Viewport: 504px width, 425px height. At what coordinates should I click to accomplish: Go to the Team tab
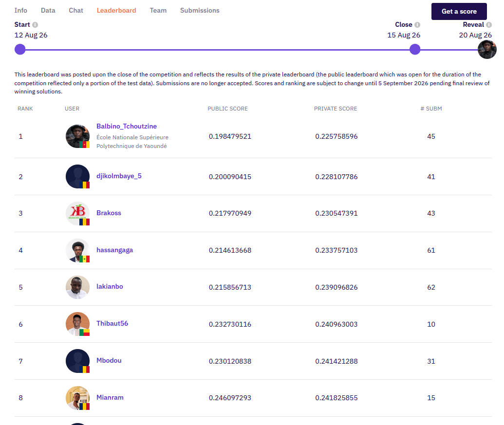pos(158,10)
